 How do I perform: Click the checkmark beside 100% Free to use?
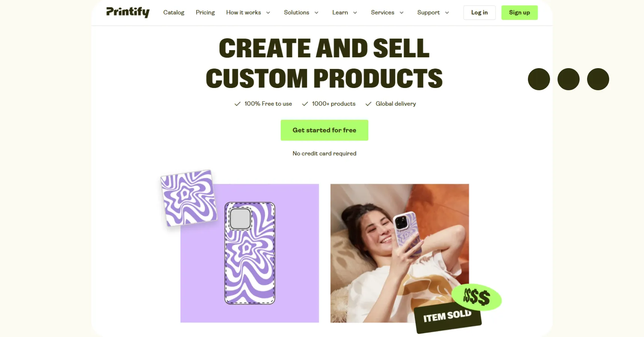[x=237, y=104]
